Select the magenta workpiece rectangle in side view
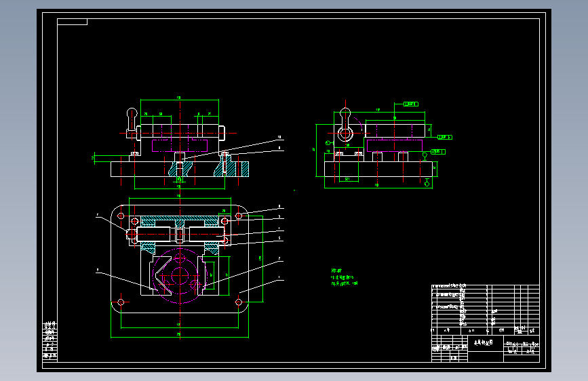The width and height of the screenshot is (588, 381). click(395, 146)
